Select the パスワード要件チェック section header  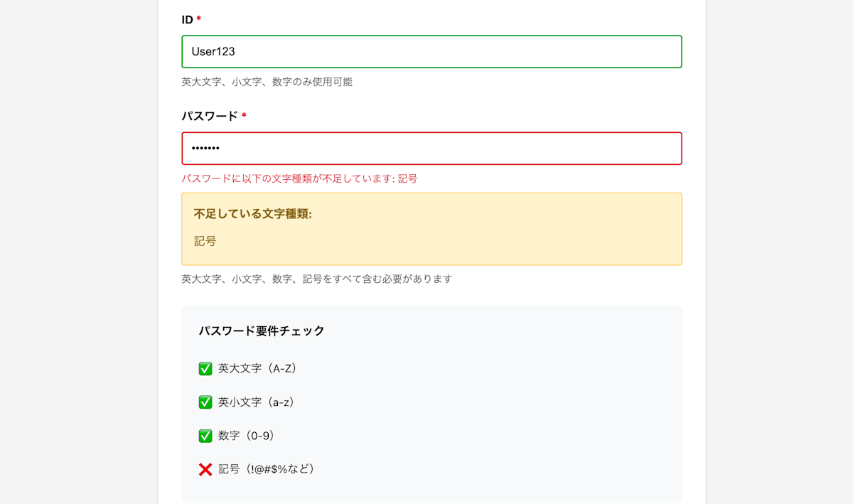261,330
